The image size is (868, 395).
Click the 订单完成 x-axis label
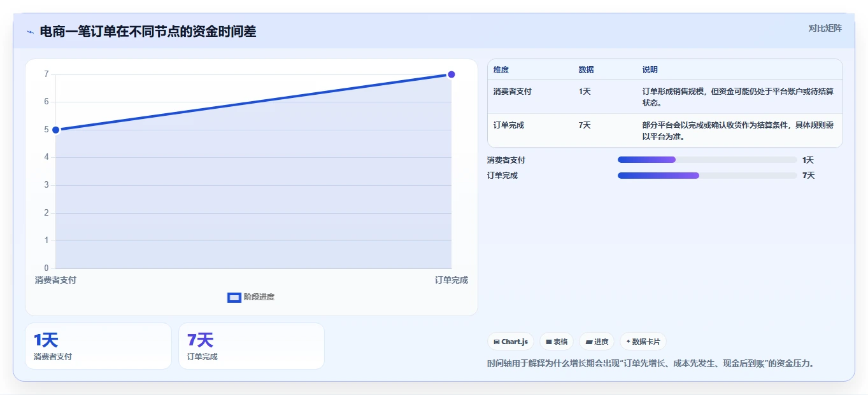(452, 280)
